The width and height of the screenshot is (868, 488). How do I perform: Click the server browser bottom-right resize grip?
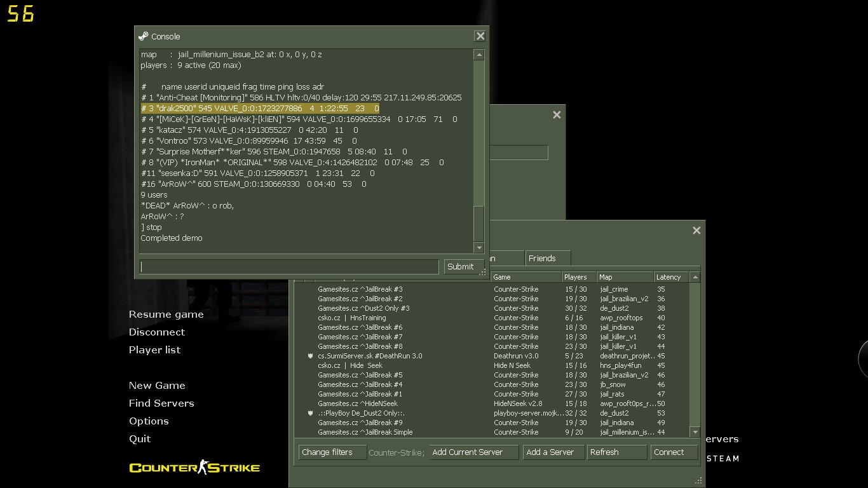698,480
